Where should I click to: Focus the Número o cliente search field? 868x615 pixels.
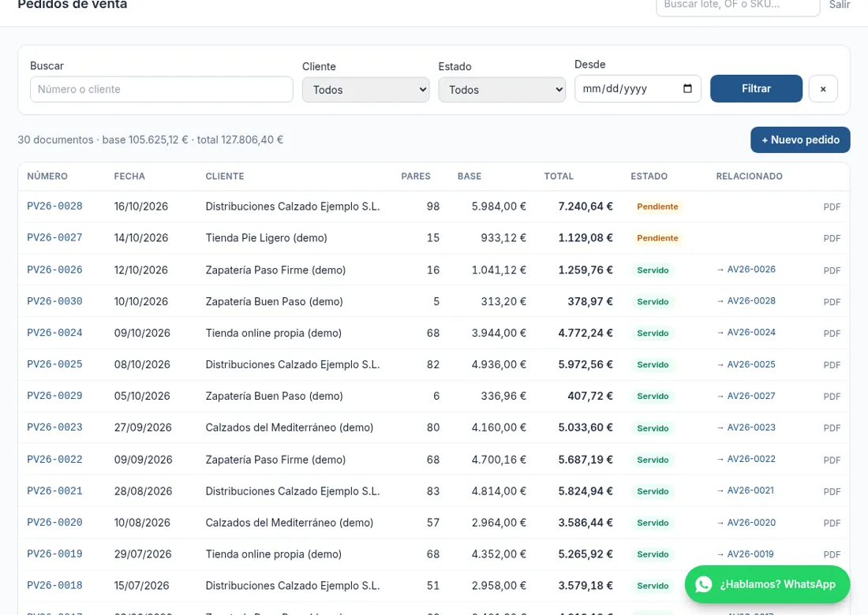click(x=161, y=89)
